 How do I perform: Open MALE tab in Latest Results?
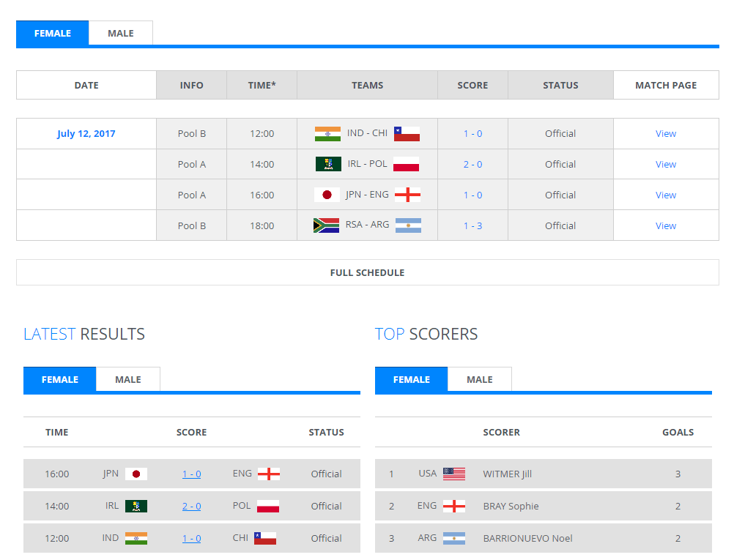click(x=128, y=379)
